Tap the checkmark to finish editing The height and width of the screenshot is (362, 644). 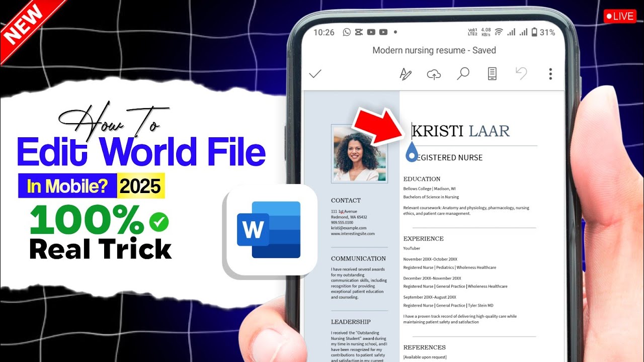pos(315,74)
